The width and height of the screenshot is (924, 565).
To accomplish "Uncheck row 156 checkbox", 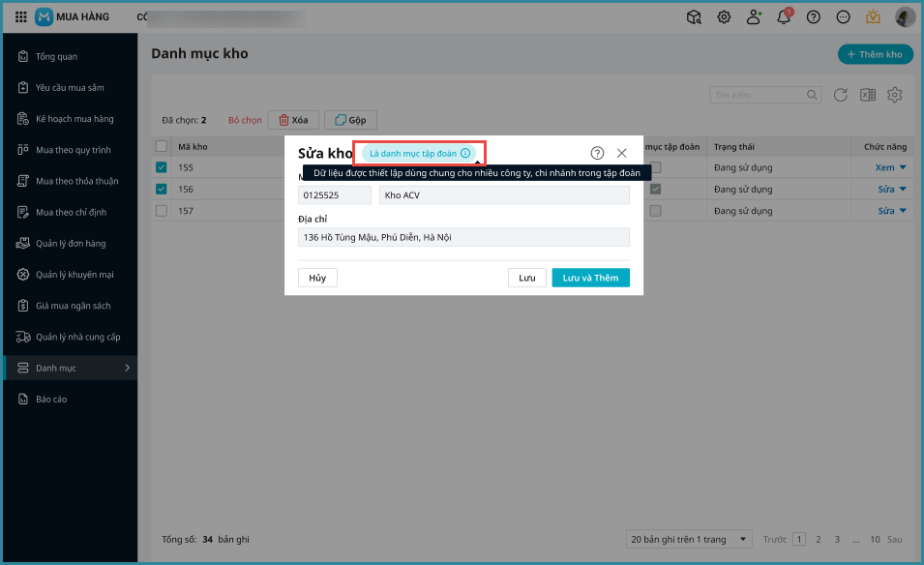I will [162, 189].
